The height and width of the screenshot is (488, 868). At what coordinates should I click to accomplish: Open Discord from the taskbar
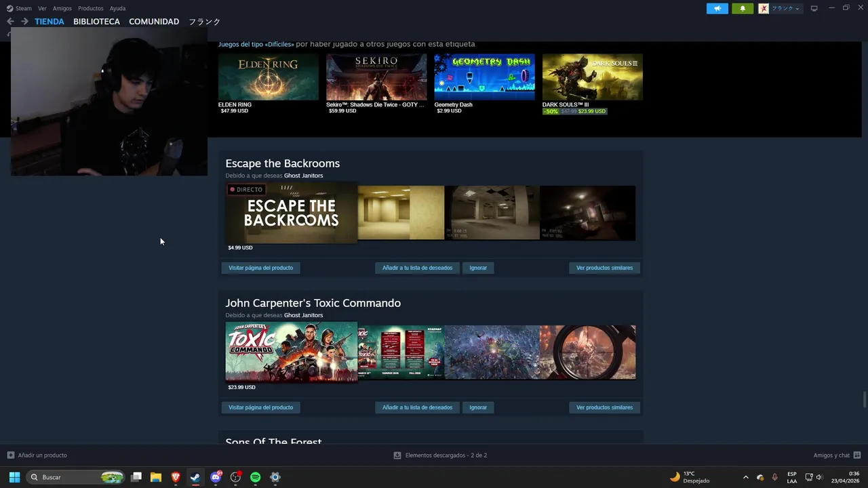pos(216,477)
